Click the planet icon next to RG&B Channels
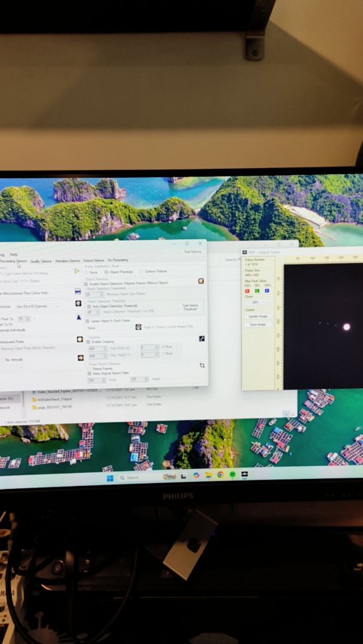This screenshot has width=363, height=644. (78, 304)
